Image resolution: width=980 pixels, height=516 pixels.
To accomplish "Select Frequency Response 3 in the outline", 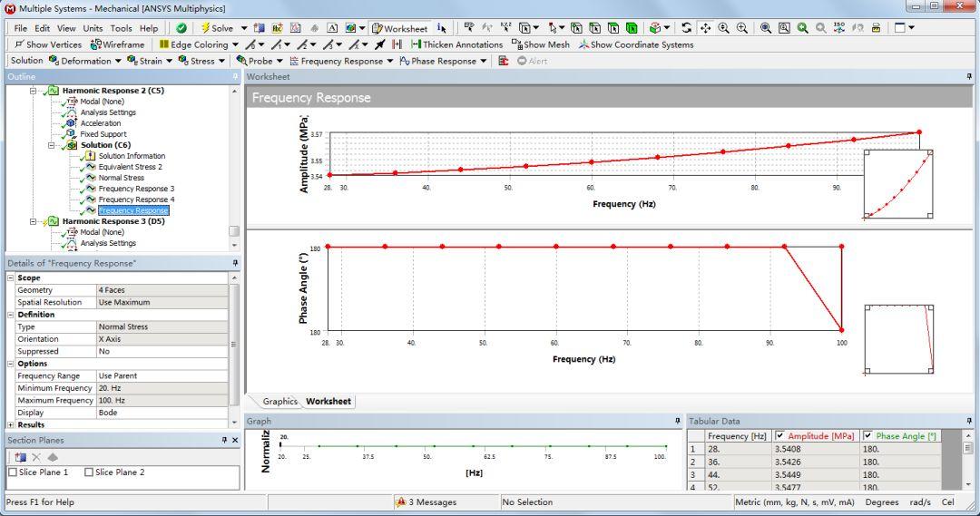I will (x=136, y=189).
